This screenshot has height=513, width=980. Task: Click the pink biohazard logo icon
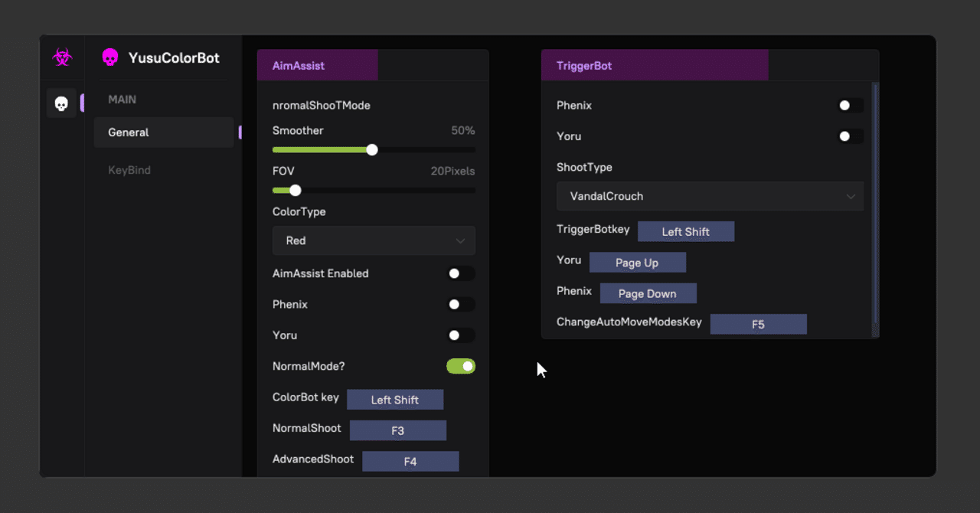[62, 57]
